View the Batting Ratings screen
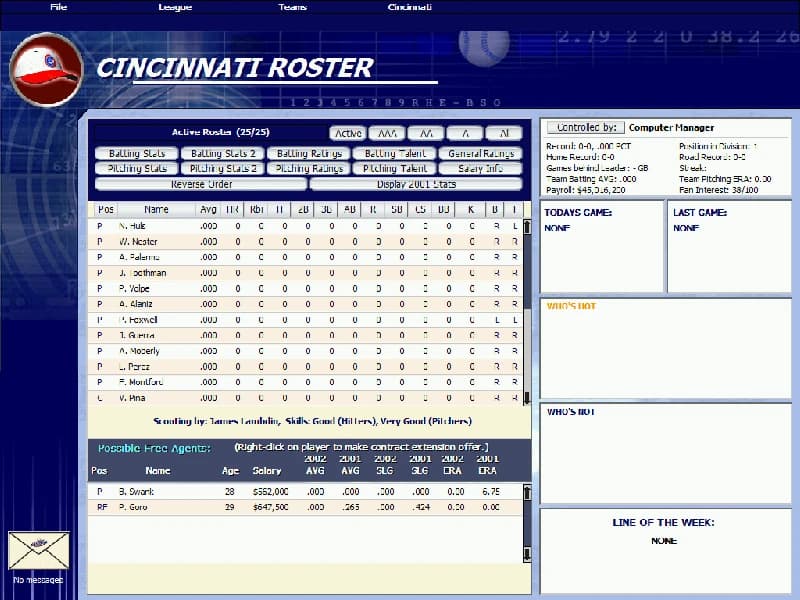 click(308, 153)
